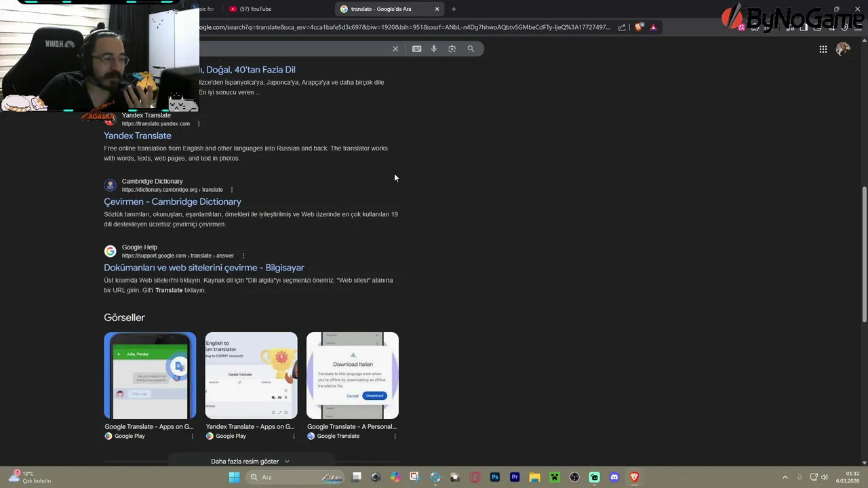Open Opera browser from the taskbar
This screenshot has width=868, height=488.
click(x=475, y=477)
